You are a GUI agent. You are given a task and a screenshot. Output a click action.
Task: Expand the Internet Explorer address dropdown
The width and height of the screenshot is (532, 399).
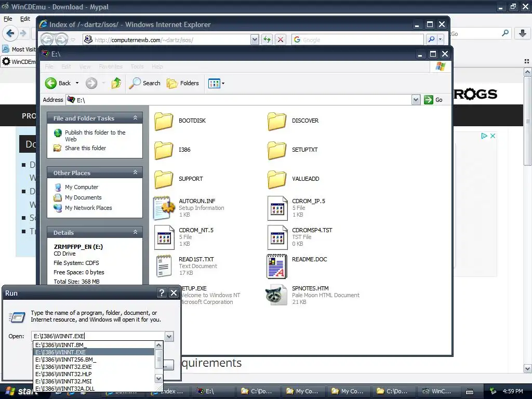coord(255,39)
